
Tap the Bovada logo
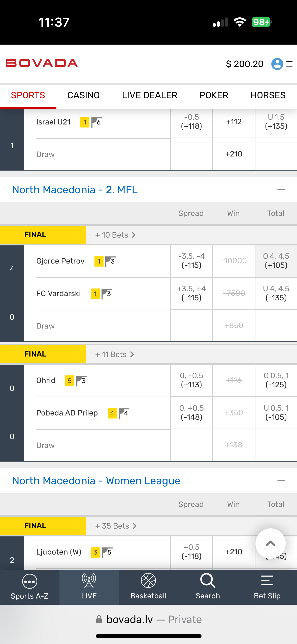pos(42,63)
